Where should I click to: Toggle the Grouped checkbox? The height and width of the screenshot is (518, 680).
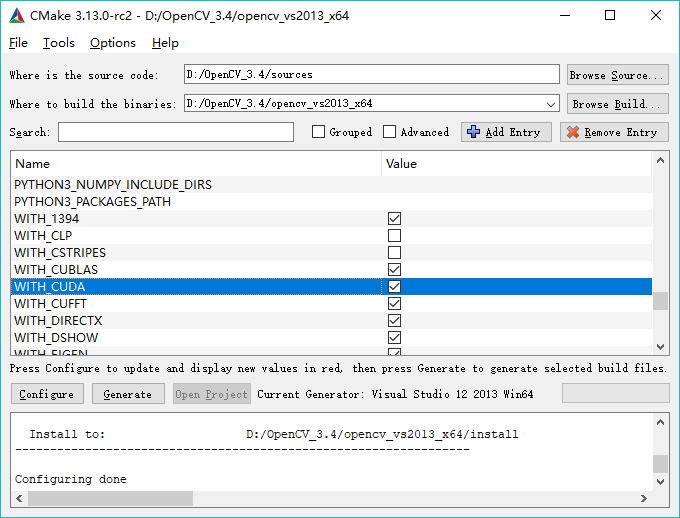pyautogui.click(x=318, y=132)
